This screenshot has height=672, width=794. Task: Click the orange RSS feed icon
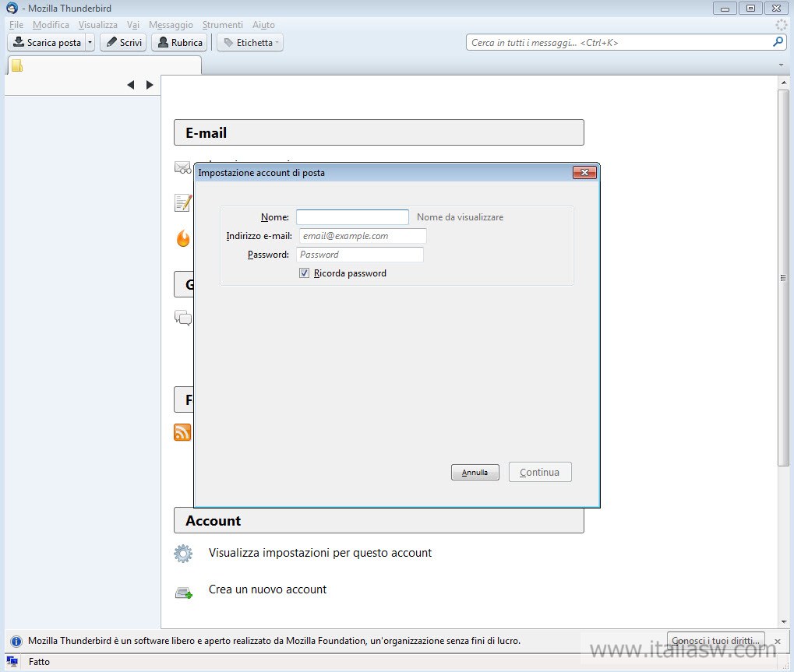[x=182, y=433]
